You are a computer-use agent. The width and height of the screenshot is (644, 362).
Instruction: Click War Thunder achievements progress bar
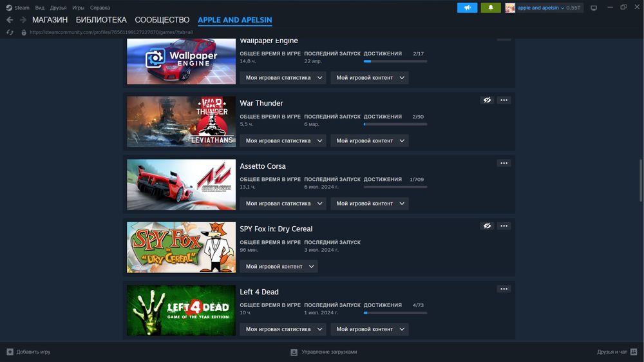[x=395, y=124]
